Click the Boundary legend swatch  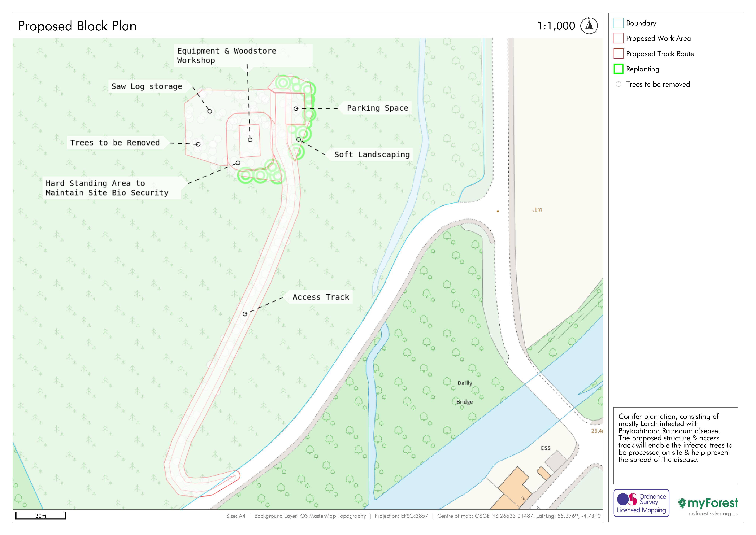tap(618, 23)
